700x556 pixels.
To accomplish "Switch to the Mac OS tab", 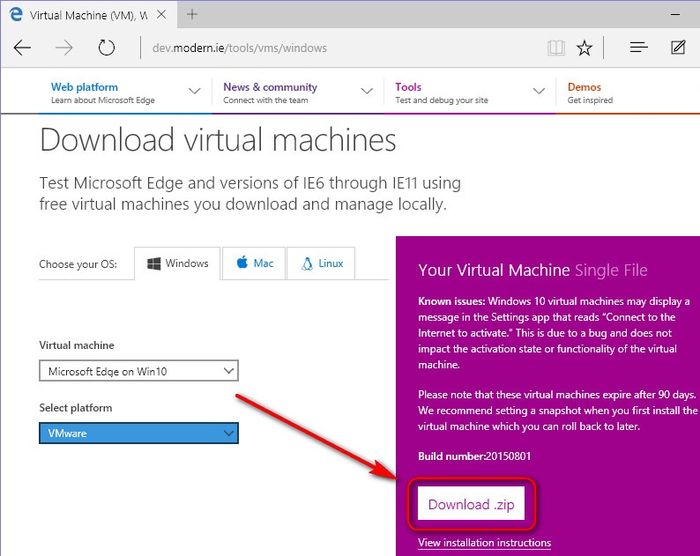I will (x=254, y=264).
